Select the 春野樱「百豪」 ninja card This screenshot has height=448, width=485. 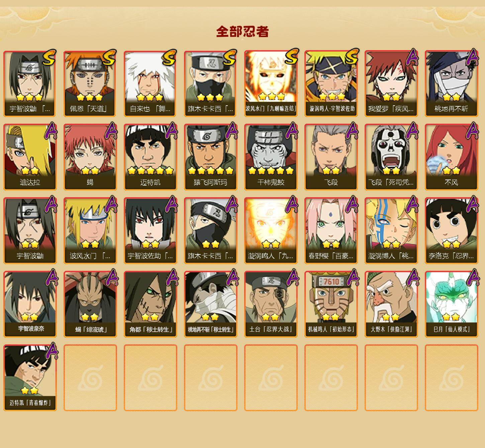331,231
